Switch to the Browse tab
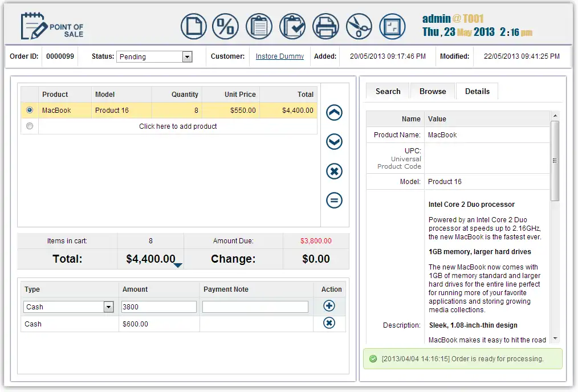The image size is (578, 392). point(433,91)
